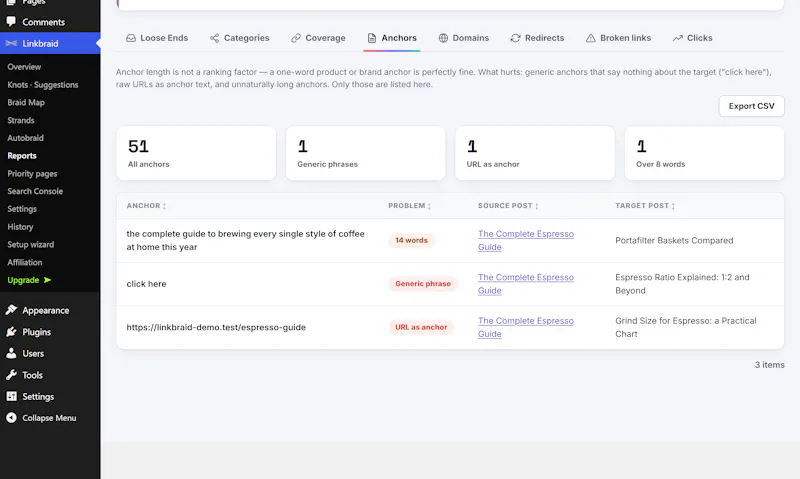Switch to the Coverage tab
The height and width of the screenshot is (479, 800).
point(318,38)
